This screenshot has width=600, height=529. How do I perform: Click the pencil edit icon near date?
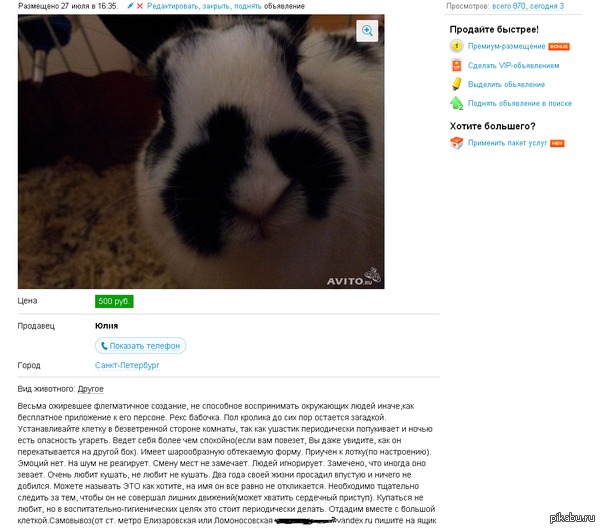tap(130, 6)
